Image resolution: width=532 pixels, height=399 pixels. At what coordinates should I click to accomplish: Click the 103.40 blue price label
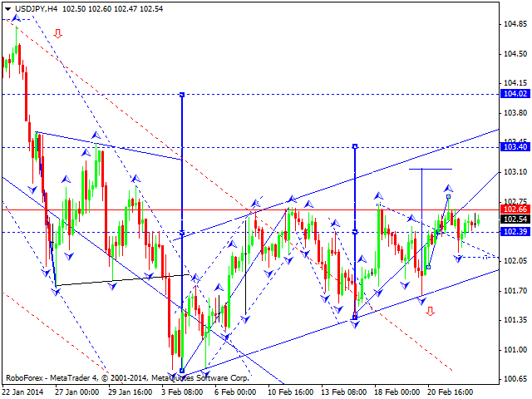tap(516, 147)
